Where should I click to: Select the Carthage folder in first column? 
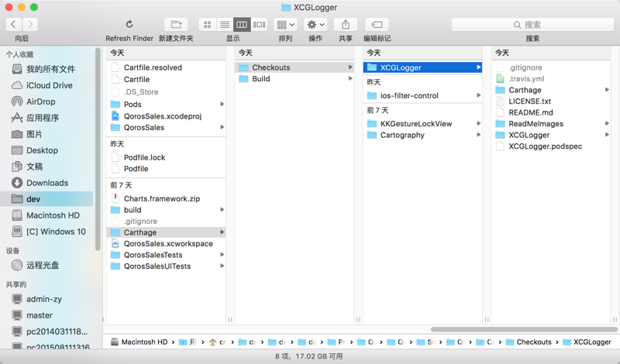[166, 232]
